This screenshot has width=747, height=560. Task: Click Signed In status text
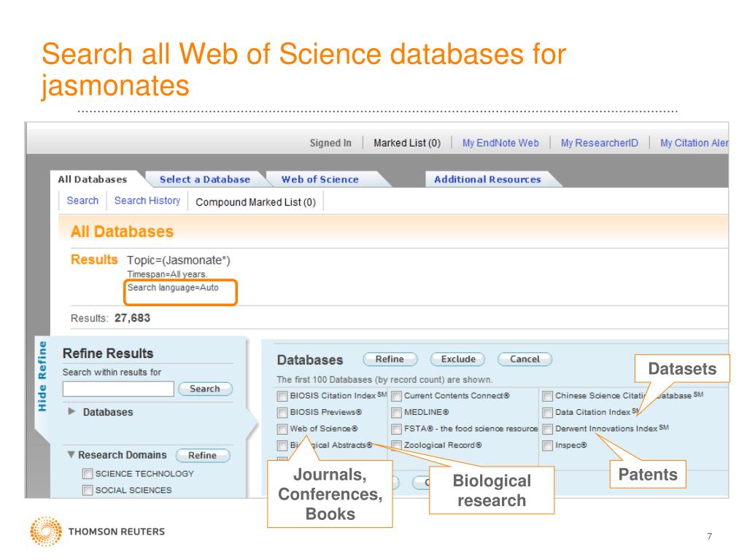pyautogui.click(x=330, y=143)
